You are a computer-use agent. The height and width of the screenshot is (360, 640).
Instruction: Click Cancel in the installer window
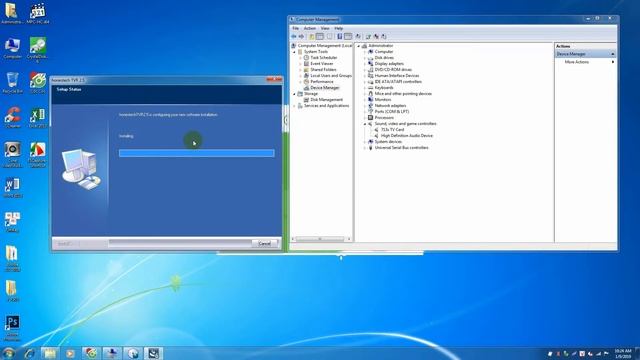click(264, 243)
